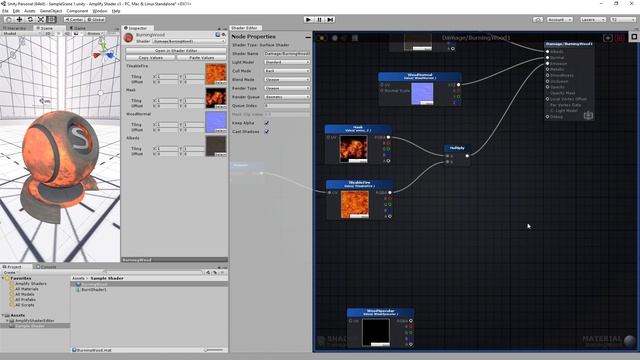
Task: Open the editor Layout dropdown
Action: [622, 19]
